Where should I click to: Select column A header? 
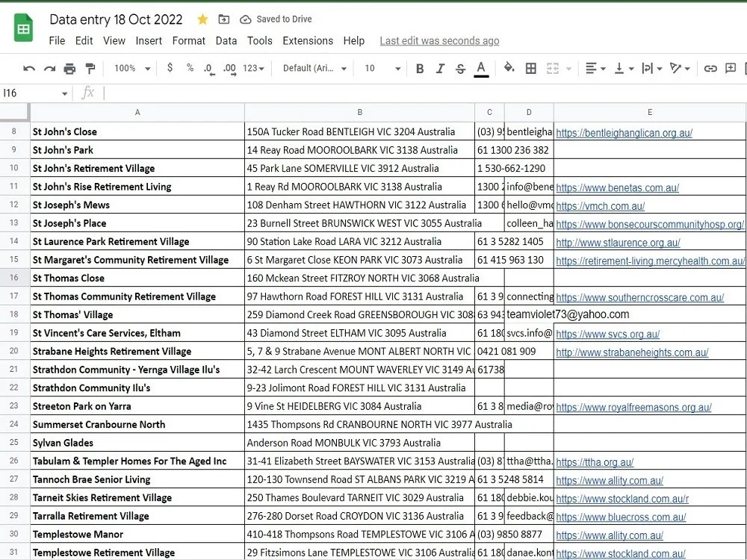pos(137,113)
